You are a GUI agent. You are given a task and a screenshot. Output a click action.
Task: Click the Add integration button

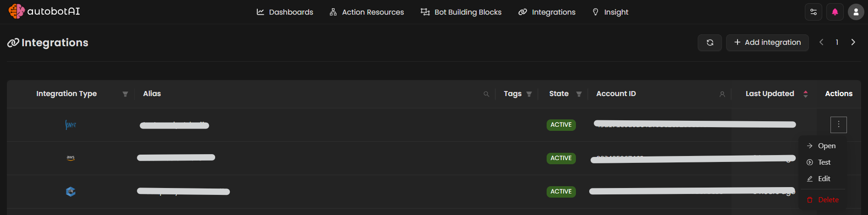(767, 43)
